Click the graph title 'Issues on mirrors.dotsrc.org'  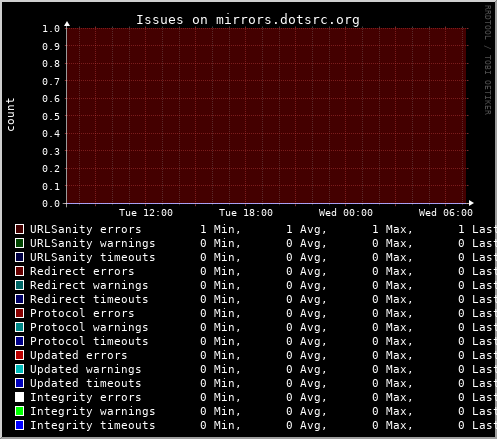coord(248,20)
